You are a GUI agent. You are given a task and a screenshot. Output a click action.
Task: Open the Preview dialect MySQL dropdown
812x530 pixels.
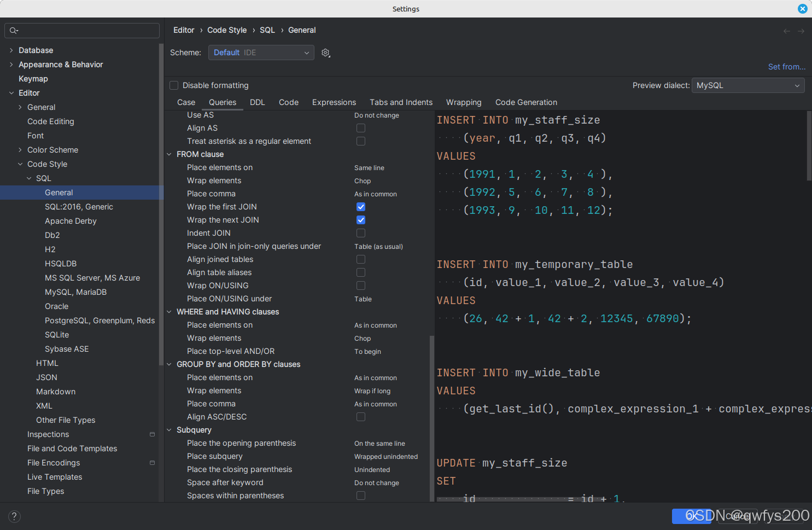tap(748, 85)
